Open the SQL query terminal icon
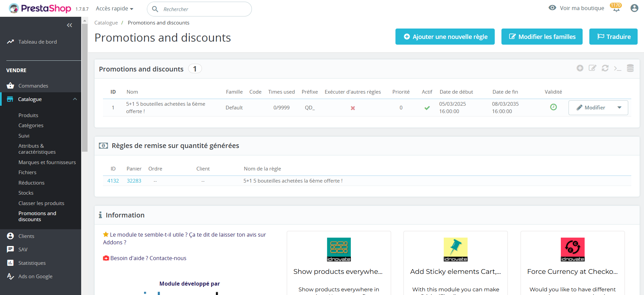The height and width of the screenshot is (295, 644). [618, 68]
